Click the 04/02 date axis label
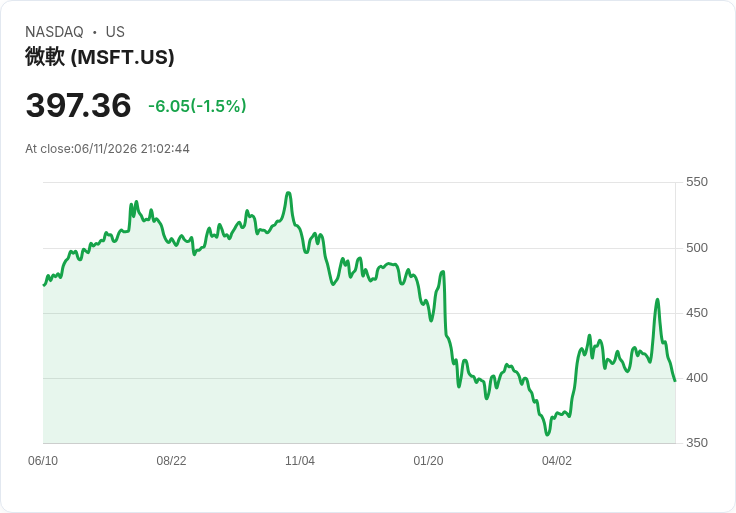 point(557,461)
